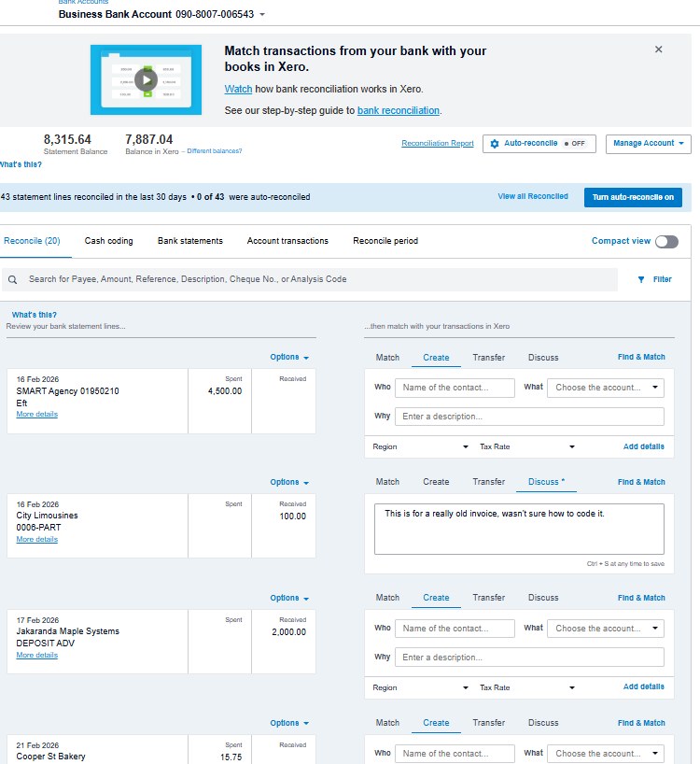Select Transfer tab for City Limousines line
Viewport: 700px width, 764px height.
[x=488, y=482]
